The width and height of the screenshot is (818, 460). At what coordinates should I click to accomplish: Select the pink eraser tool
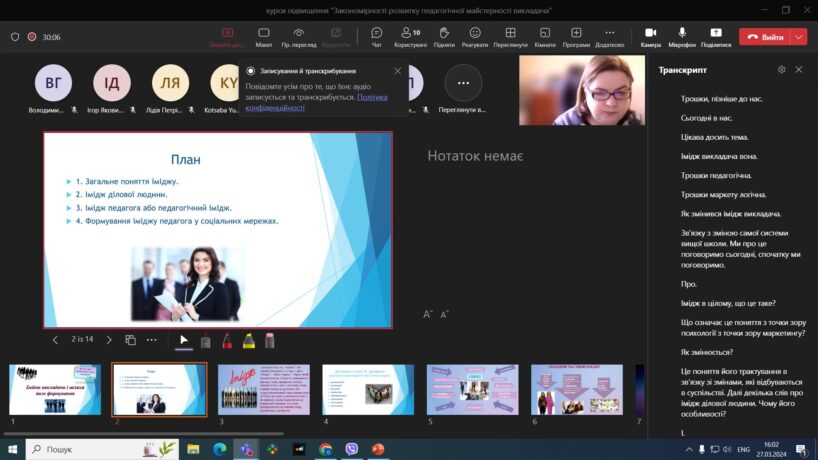tap(269, 340)
